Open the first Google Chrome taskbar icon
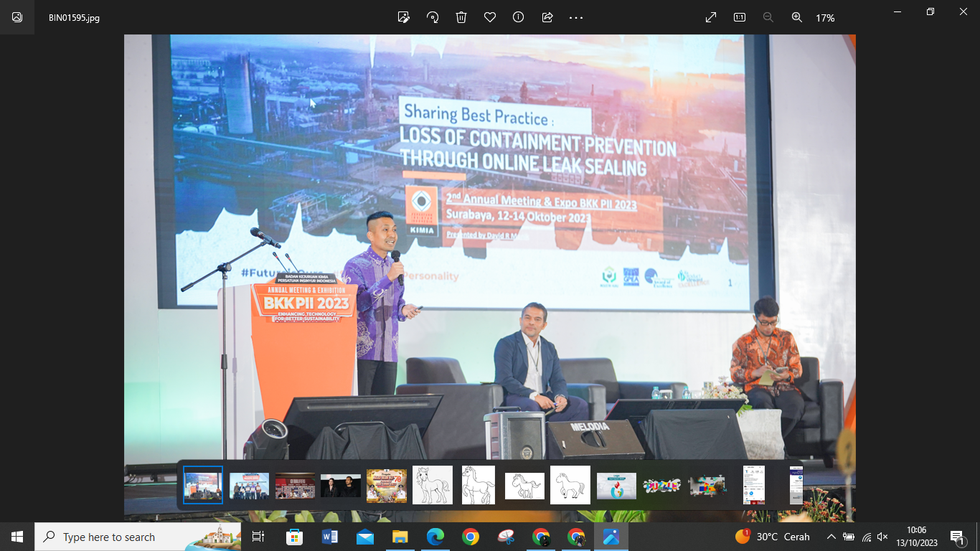 tap(470, 537)
